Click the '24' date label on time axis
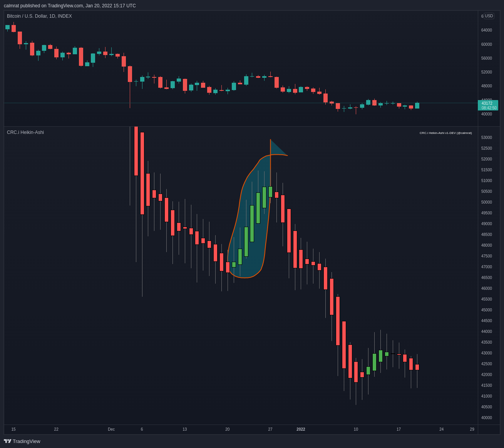 click(442, 430)
